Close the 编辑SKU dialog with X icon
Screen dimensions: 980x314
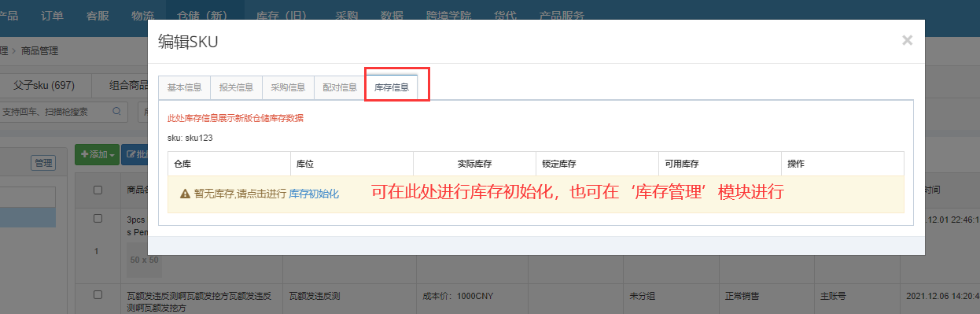tap(907, 40)
